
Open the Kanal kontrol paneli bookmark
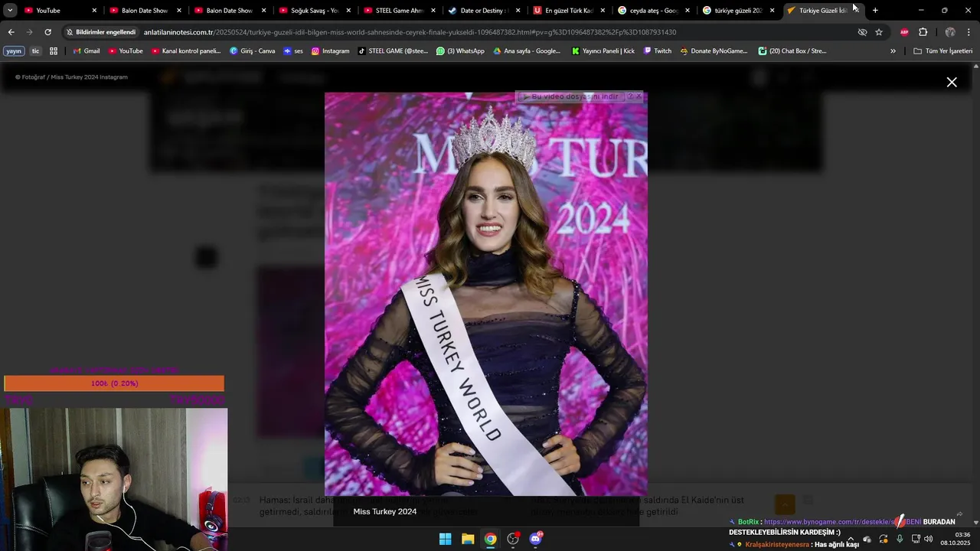pos(186,51)
